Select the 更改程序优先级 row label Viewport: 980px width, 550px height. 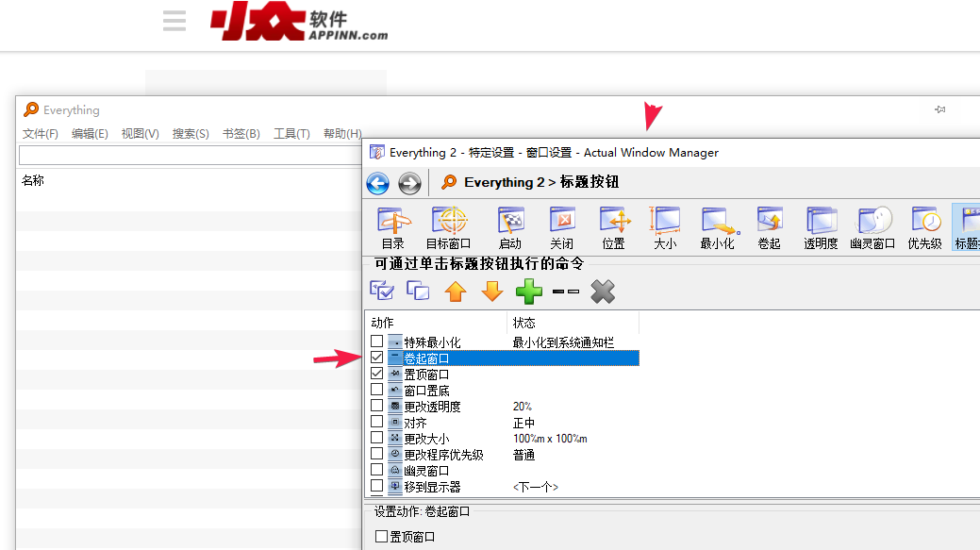click(x=443, y=455)
